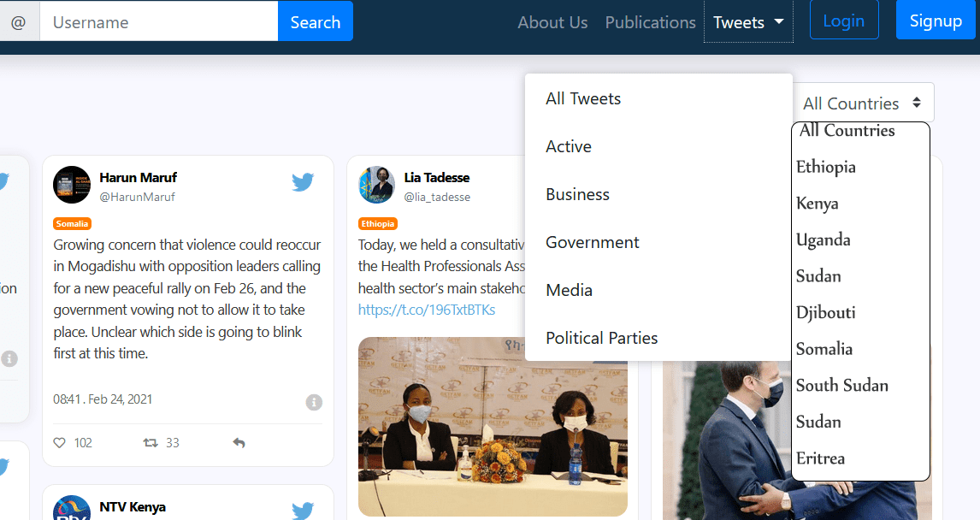Open Lia Tadesse profile name

(437, 178)
